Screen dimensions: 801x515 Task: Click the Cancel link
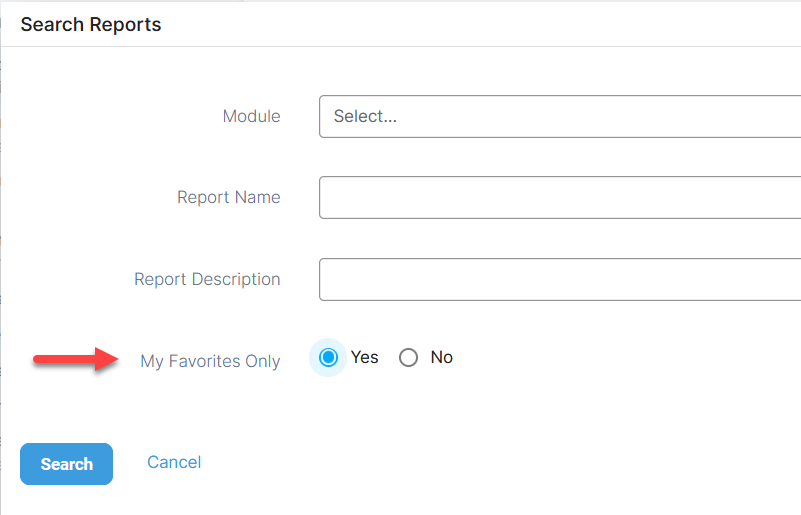(x=174, y=462)
